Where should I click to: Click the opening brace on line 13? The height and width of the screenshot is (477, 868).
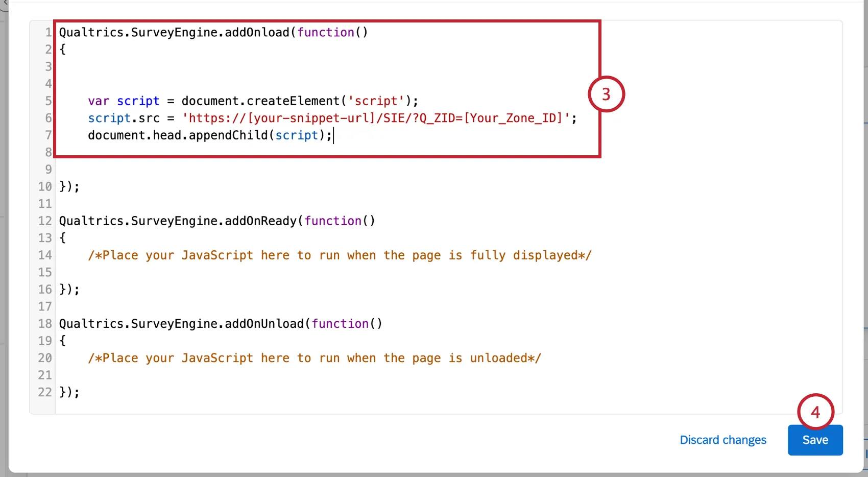tap(63, 238)
